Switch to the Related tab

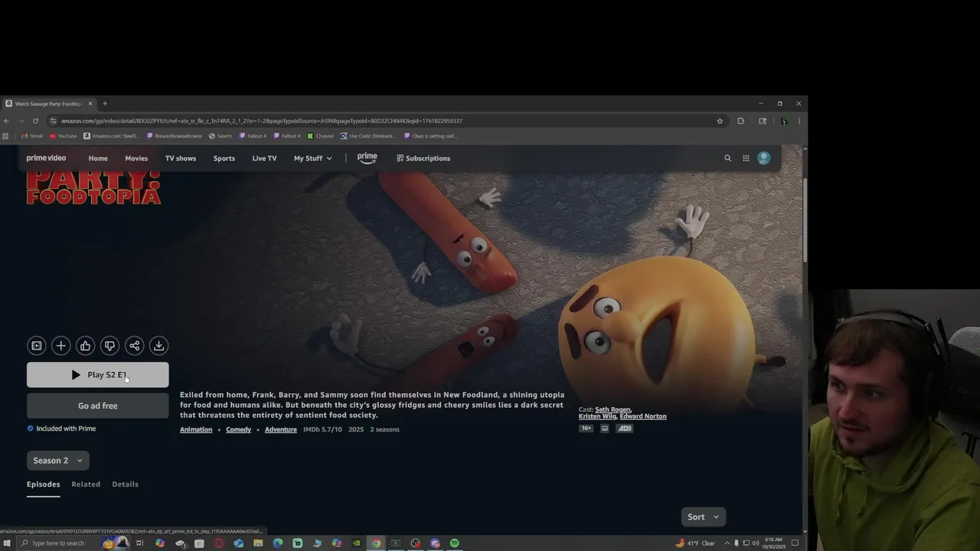(x=86, y=484)
